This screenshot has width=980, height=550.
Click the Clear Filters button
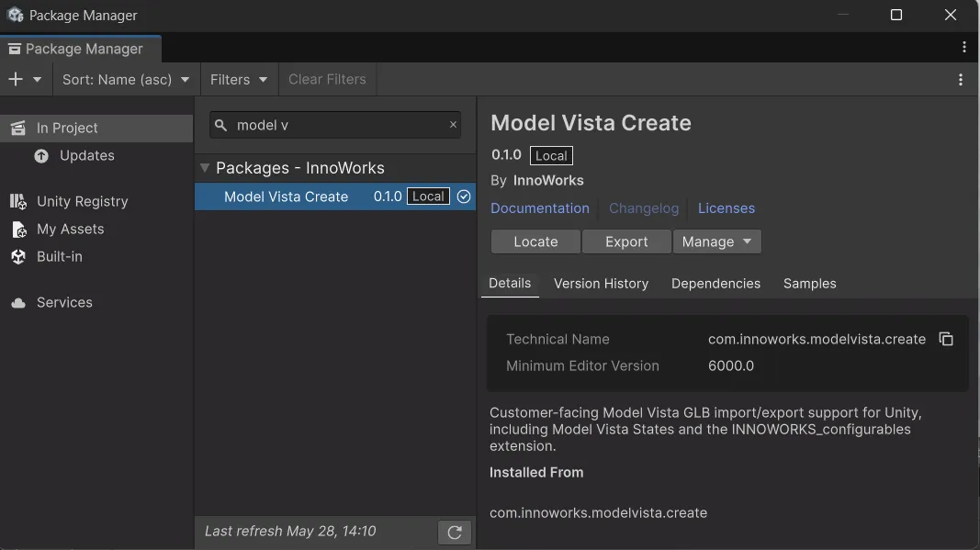pyautogui.click(x=327, y=79)
